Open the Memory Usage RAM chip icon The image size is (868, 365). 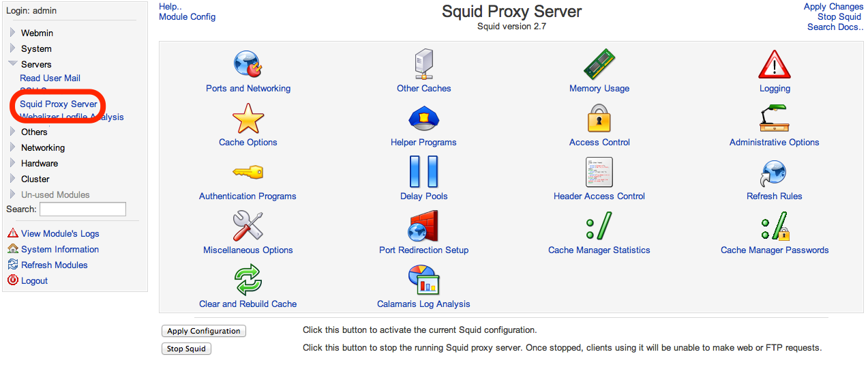[x=599, y=64]
